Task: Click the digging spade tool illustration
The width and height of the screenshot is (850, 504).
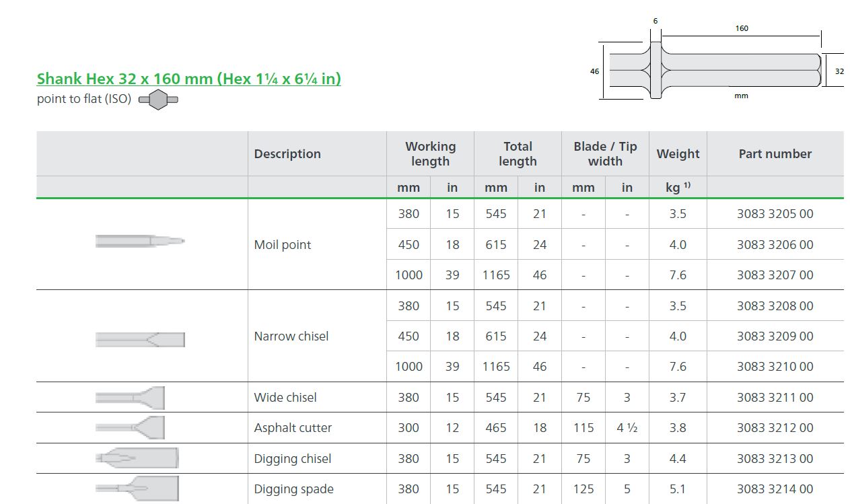Action: [137, 488]
